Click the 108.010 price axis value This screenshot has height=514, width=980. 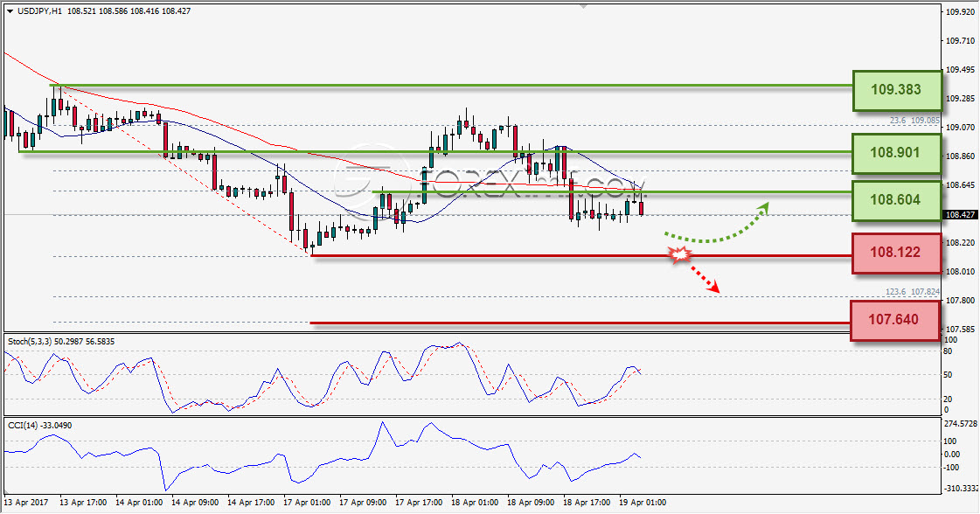pyautogui.click(x=961, y=271)
